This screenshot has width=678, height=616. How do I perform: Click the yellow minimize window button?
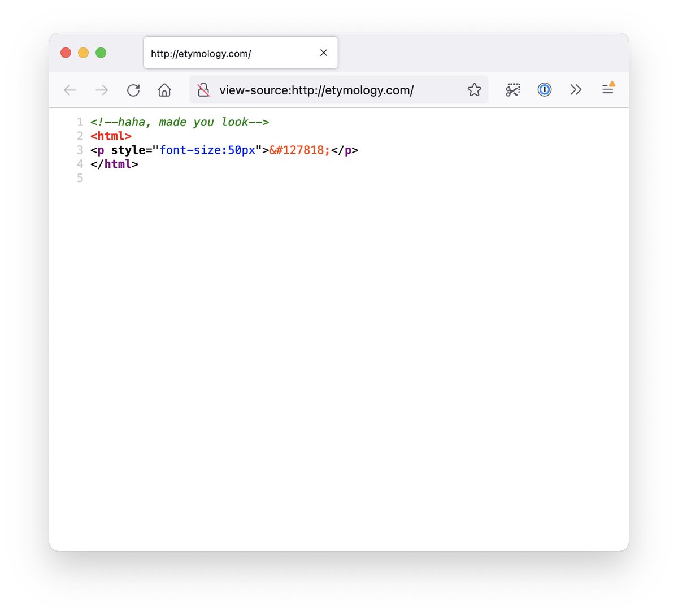tap(83, 53)
